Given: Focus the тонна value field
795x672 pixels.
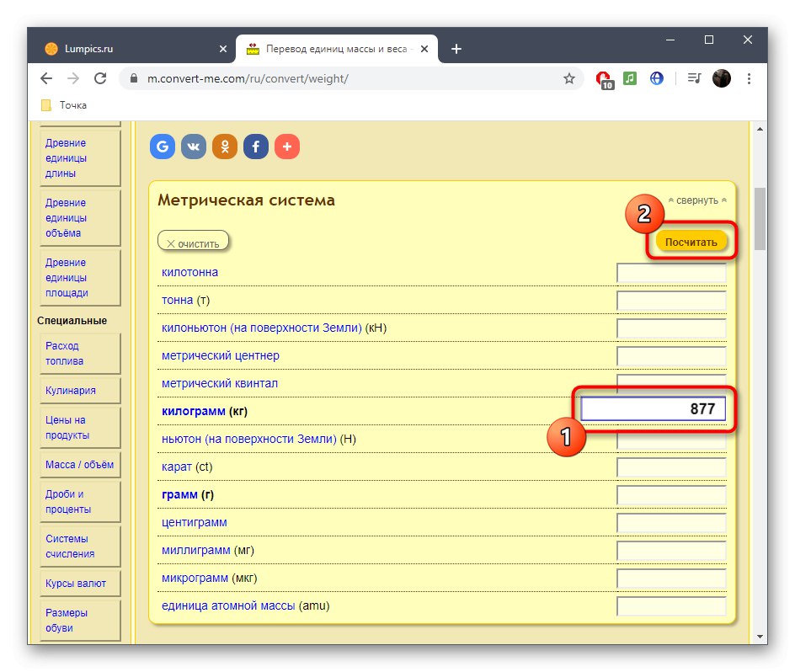Looking at the screenshot, I should click(x=671, y=301).
